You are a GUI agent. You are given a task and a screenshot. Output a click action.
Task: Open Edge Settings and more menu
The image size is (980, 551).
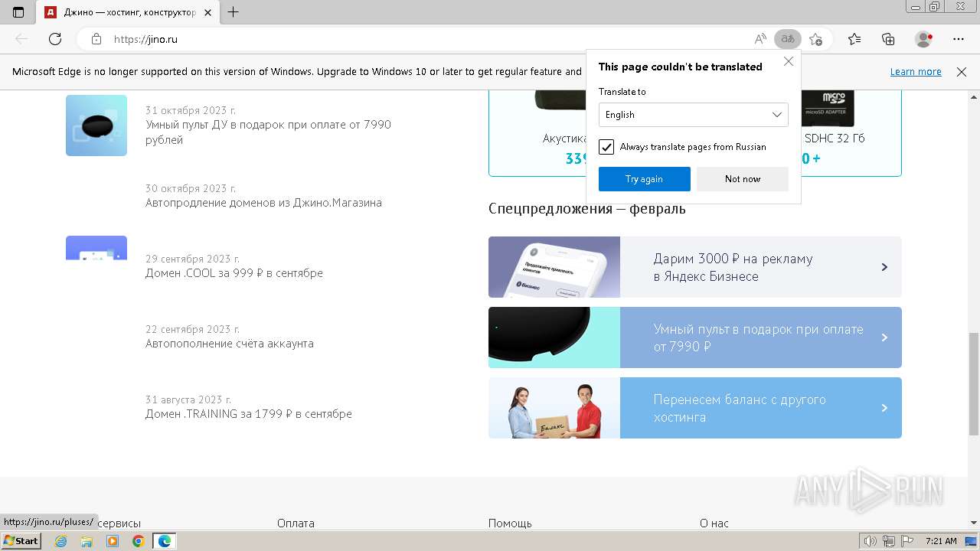click(x=959, y=39)
